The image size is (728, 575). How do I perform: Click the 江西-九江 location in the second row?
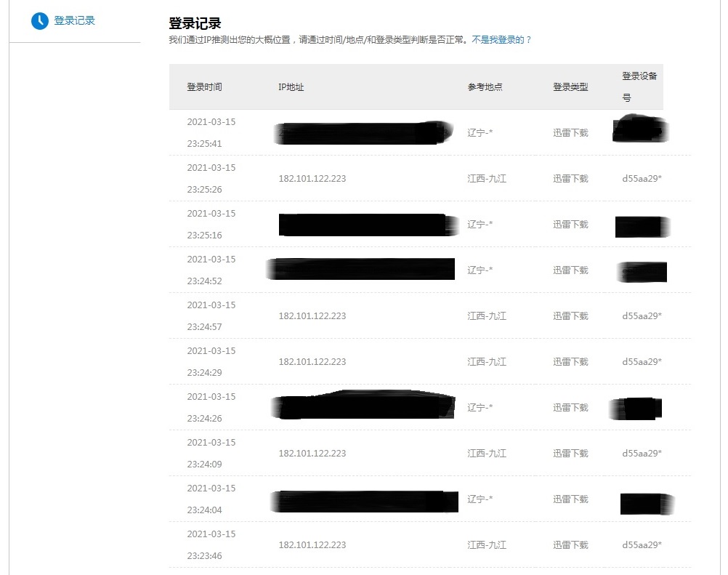tap(484, 177)
